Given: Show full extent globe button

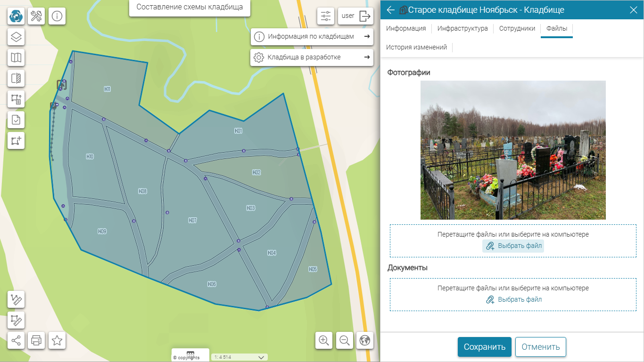Looking at the screenshot, I should pyautogui.click(x=364, y=340).
